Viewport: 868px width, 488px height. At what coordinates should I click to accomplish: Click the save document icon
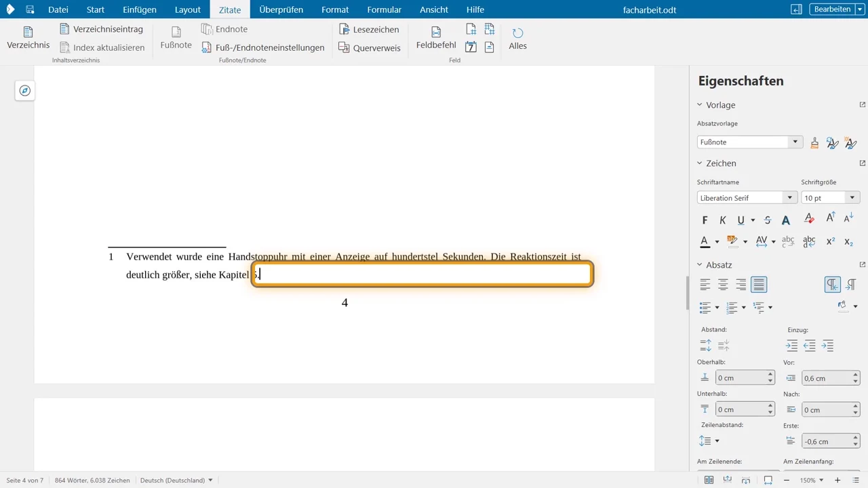[x=30, y=9]
